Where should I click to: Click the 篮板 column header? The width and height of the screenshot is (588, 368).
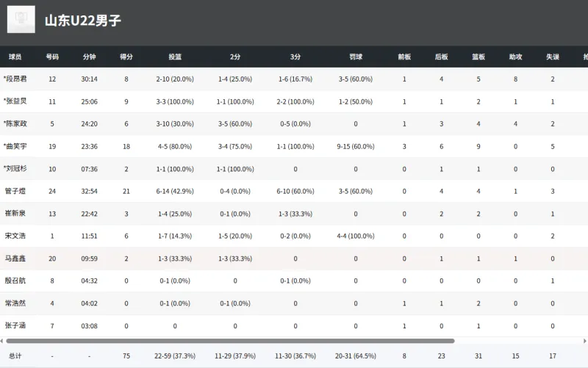click(478, 57)
